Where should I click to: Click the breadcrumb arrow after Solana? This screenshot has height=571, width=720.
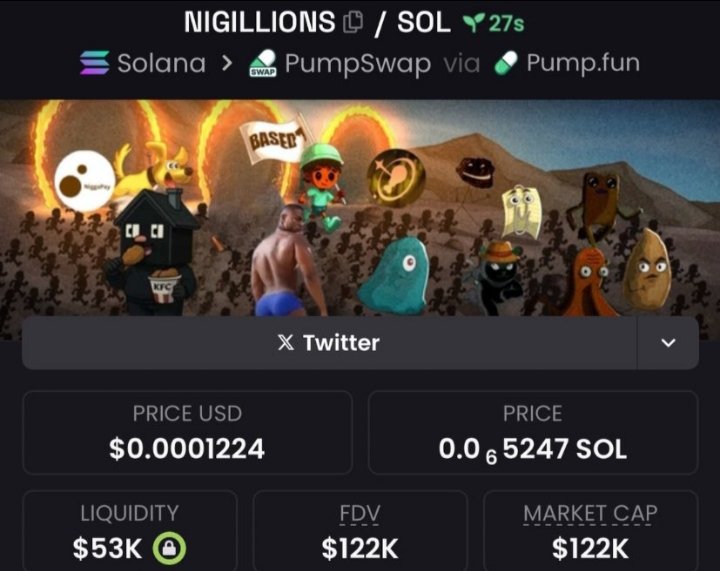click(x=227, y=63)
